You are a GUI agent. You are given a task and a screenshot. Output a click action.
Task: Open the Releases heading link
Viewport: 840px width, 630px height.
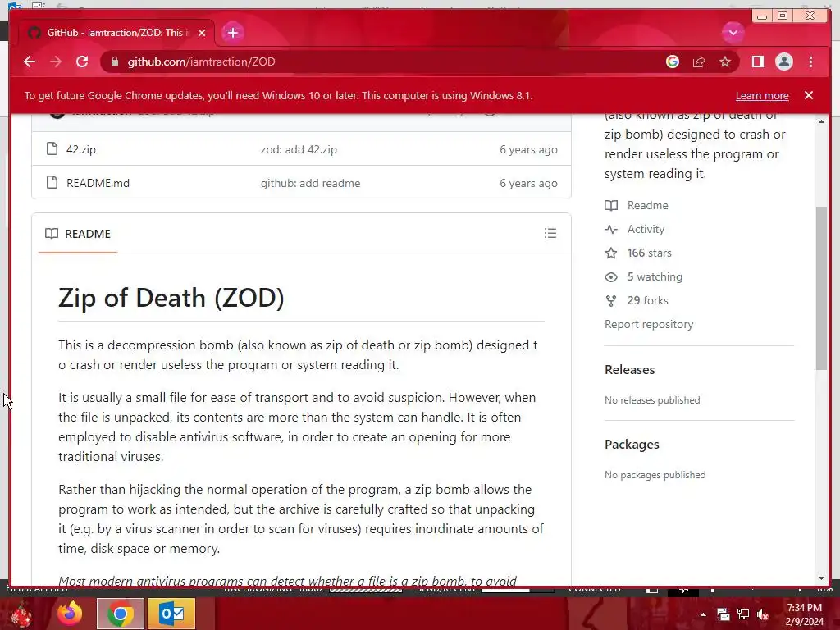629,370
